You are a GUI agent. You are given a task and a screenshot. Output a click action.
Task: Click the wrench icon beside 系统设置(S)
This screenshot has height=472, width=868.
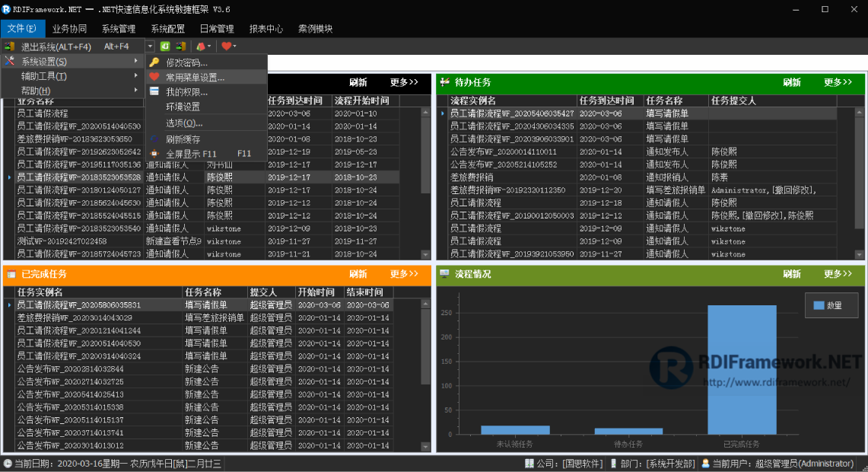[9, 61]
